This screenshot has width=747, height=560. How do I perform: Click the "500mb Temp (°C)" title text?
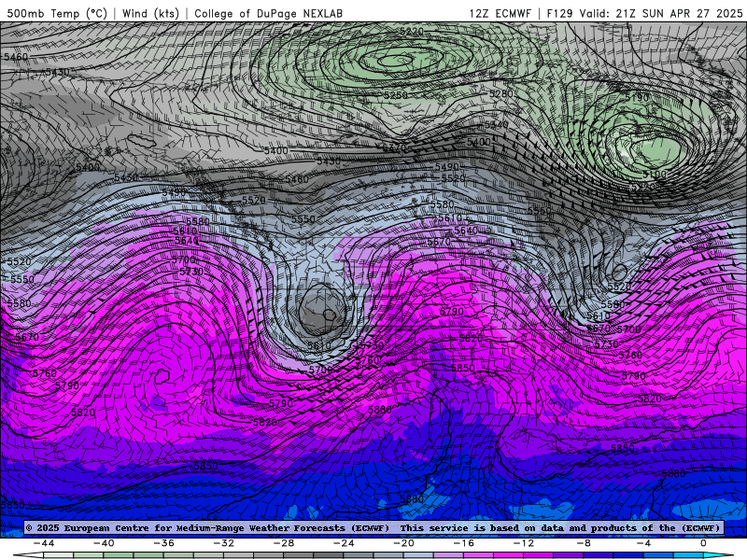click(57, 13)
